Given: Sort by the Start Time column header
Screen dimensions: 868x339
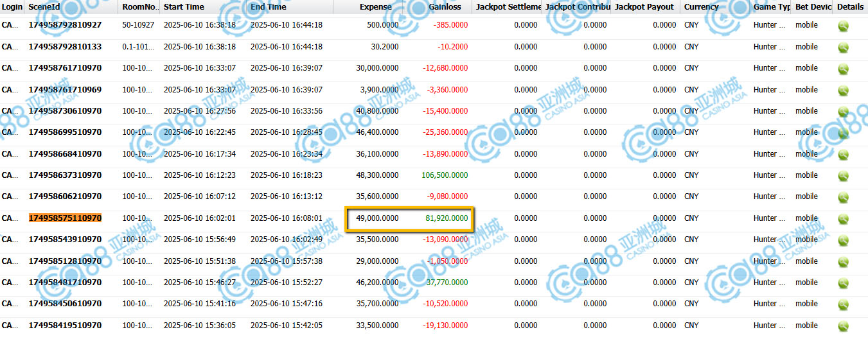Looking at the screenshot, I should (184, 7).
